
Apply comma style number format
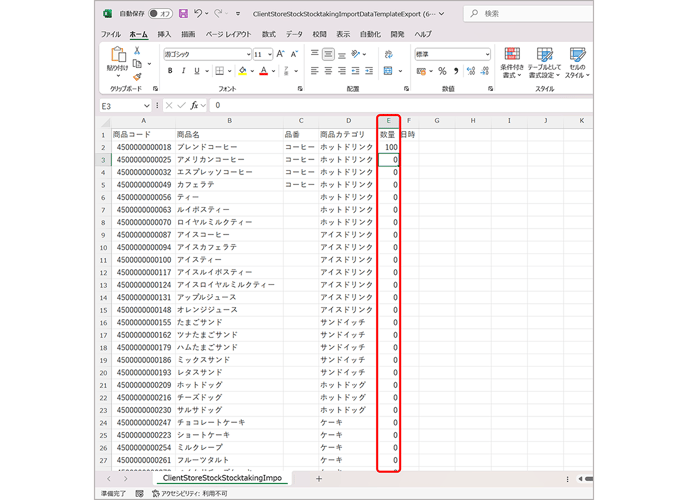[456, 71]
